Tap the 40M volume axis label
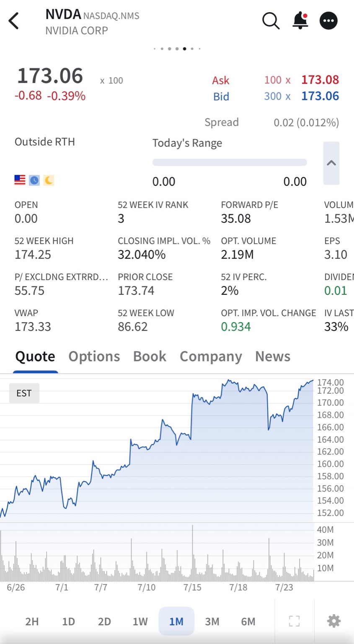 [x=325, y=530]
